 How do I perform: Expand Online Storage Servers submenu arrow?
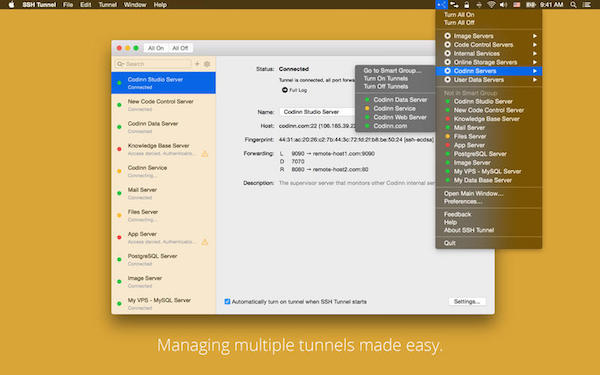coord(535,62)
